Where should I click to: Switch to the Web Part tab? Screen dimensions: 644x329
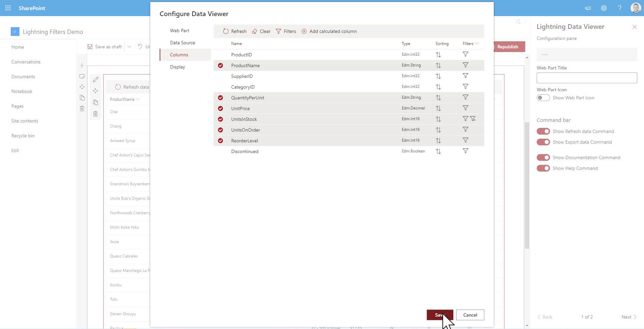point(185,31)
